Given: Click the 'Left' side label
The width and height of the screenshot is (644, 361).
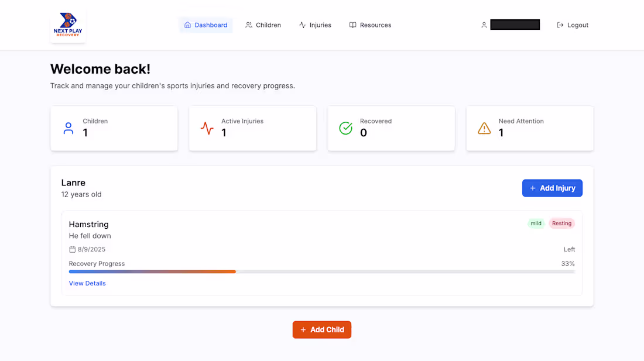Looking at the screenshot, I should coord(569,249).
